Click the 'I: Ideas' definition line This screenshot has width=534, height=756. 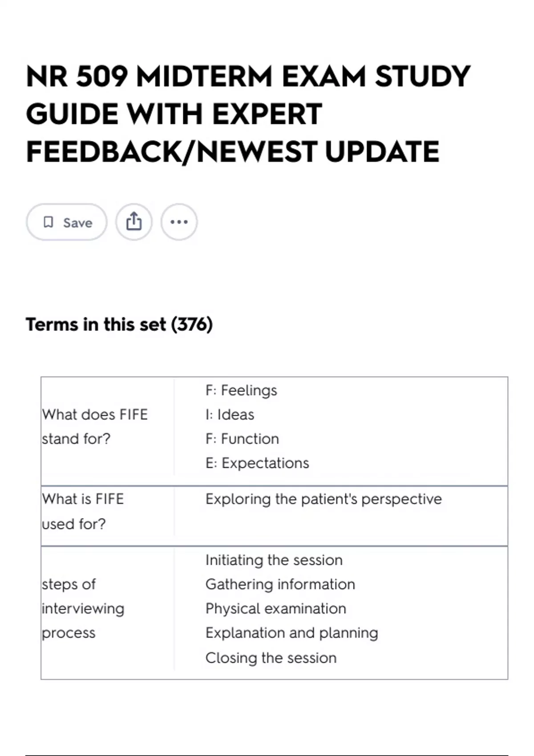pyautogui.click(x=230, y=414)
